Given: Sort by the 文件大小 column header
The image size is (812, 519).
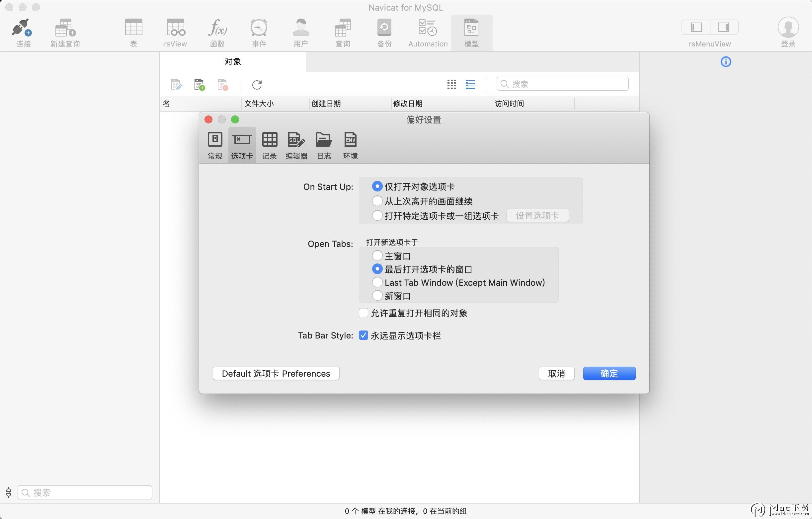Looking at the screenshot, I should pyautogui.click(x=276, y=104).
